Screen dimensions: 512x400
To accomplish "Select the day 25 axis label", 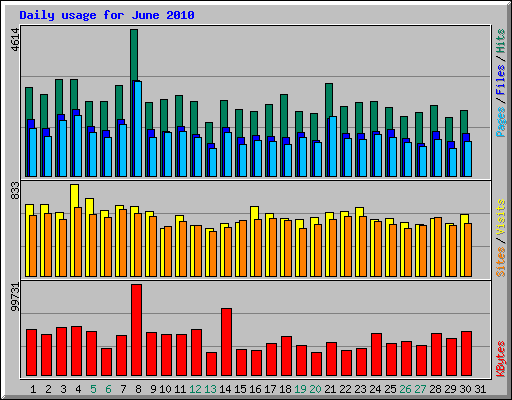I will pyautogui.click(x=390, y=389).
